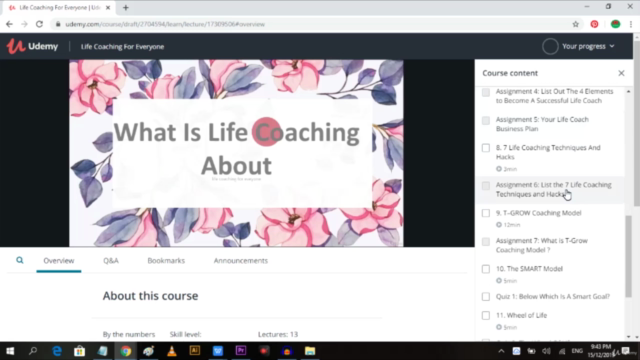Open the green profile avatar icon

click(615, 24)
